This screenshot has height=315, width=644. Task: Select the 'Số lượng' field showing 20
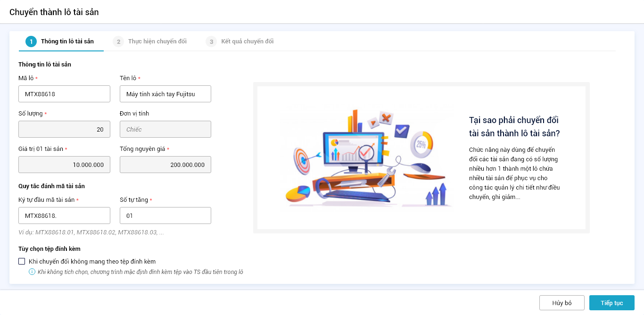pos(64,129)
